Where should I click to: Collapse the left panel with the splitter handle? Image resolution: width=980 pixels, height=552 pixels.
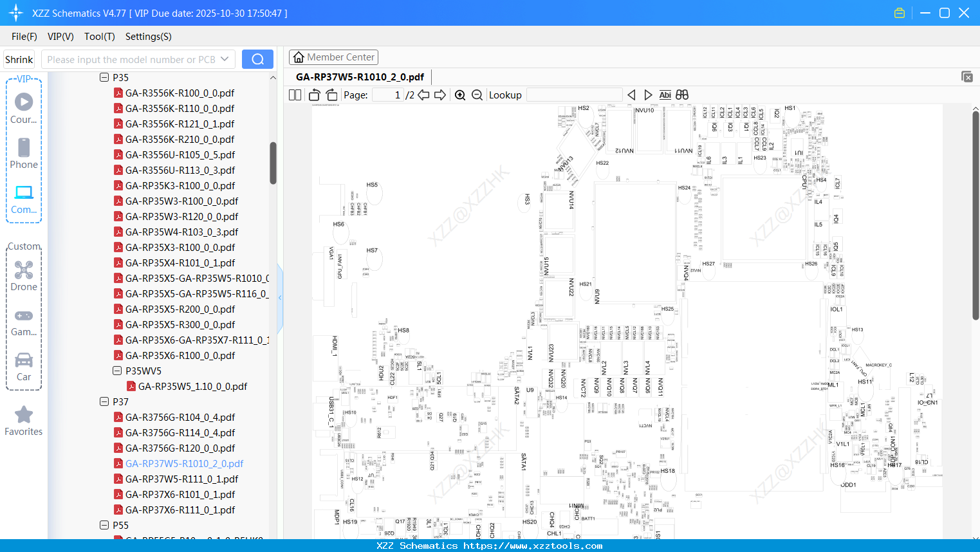(280, 297)
